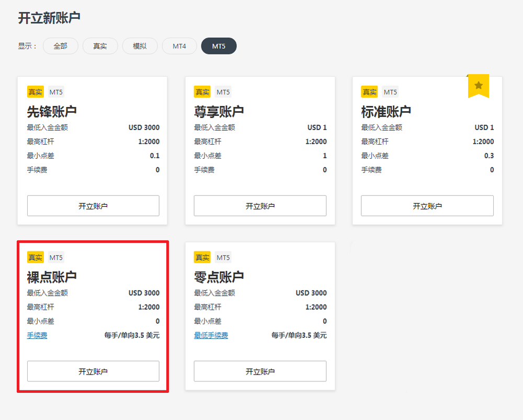Click the 真实 badge on 先锋账户 card
The image size is (523, 420).
point(36,92)
